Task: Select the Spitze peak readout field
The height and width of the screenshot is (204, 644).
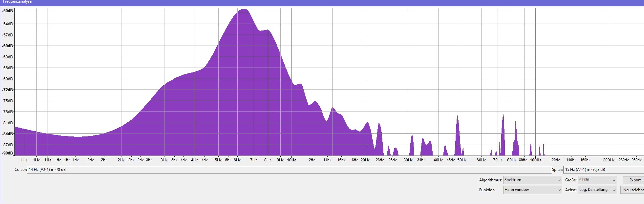Action: click(x=603, y=170)
